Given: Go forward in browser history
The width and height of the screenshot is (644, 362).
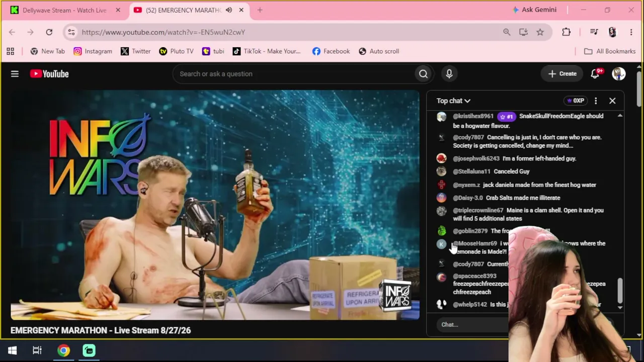Looking at the screenshot, I should [30, 32].
